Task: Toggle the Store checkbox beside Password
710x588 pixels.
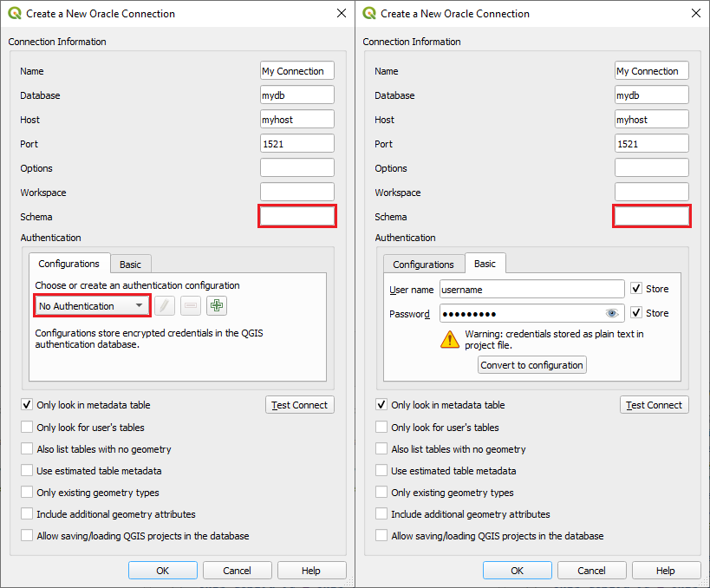Action: [636, 313]
